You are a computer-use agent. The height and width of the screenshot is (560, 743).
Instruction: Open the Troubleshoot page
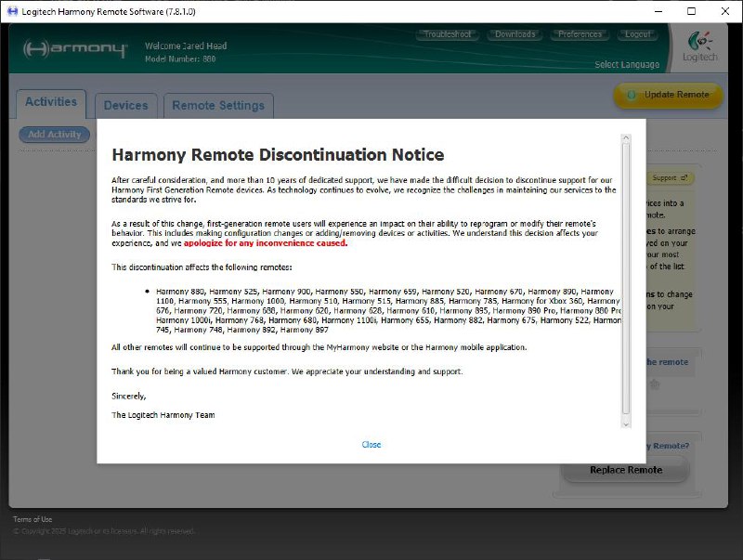[448, 34]
